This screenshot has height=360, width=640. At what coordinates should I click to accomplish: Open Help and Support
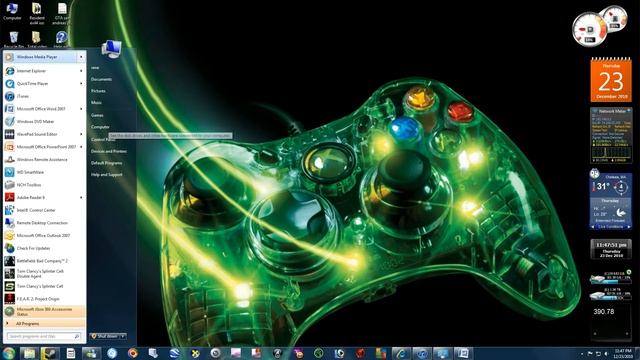click(x=107, y=175)
